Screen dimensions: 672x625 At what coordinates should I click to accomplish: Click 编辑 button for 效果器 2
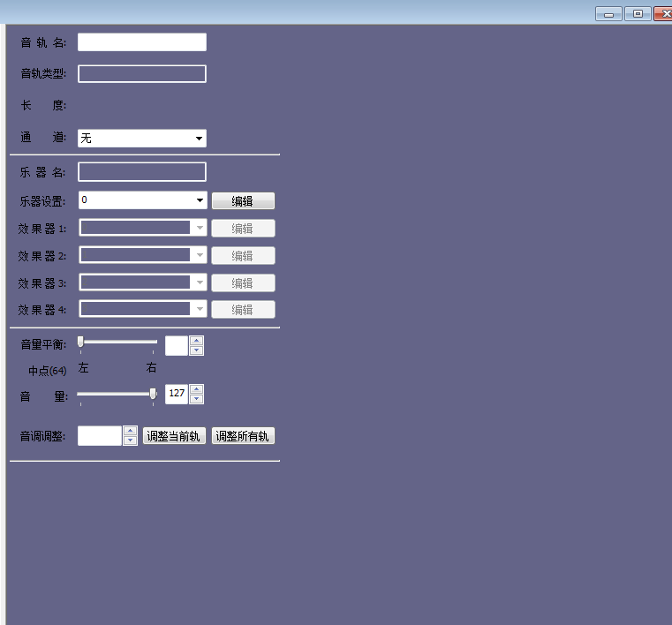click(243, 256)
